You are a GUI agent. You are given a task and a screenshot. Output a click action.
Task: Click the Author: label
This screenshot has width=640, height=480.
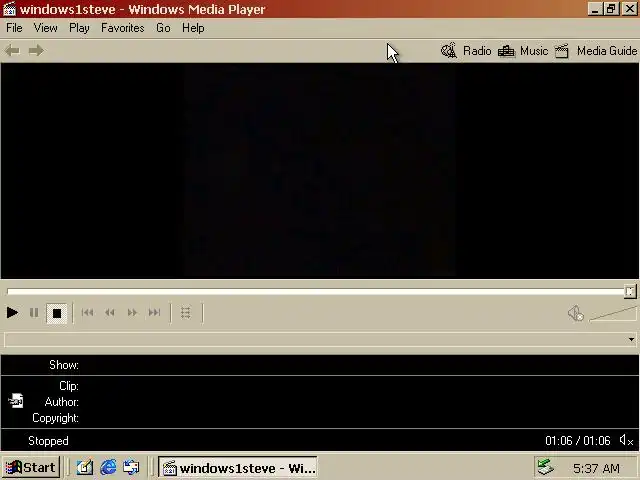coord(62,402)
